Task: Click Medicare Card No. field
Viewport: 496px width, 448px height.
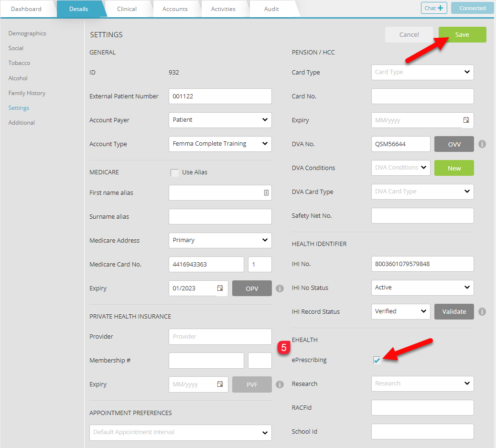Action: (x=206, y=264)
